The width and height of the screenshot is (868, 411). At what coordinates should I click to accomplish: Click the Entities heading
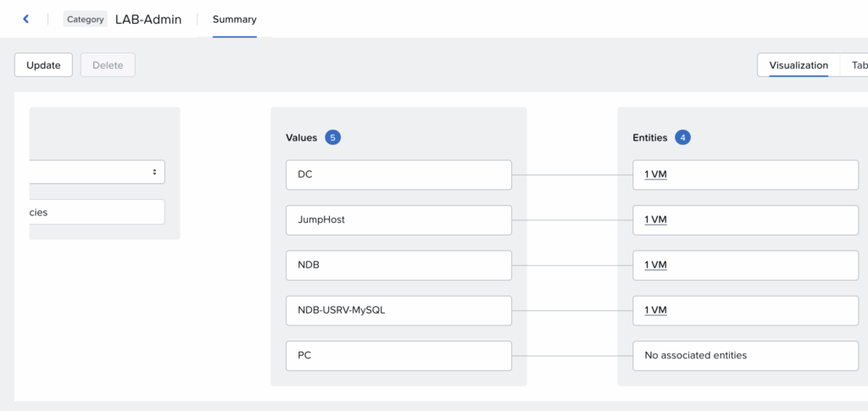(650, 138)
